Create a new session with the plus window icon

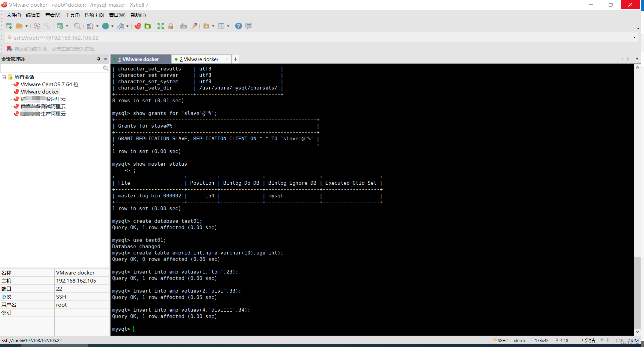[9, 26]
